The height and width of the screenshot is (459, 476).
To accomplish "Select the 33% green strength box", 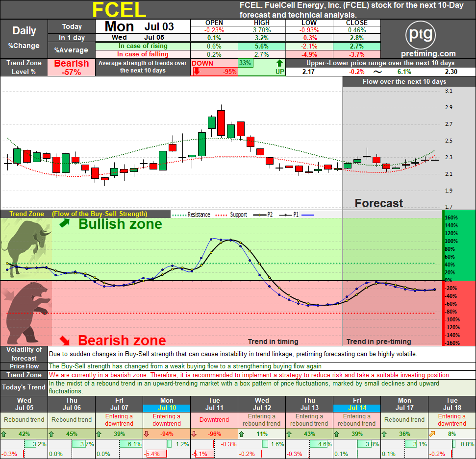I will 245,63.
